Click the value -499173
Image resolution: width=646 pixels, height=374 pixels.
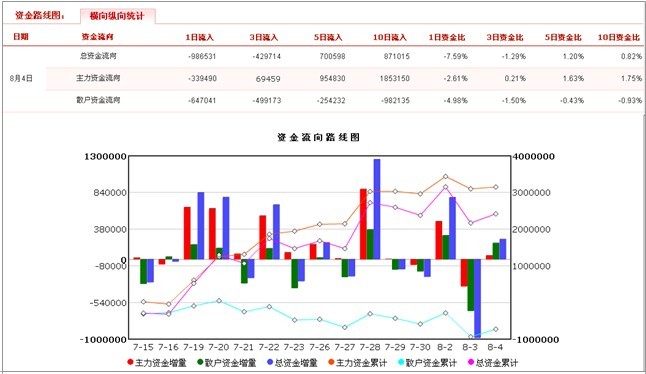coord(267,101)
